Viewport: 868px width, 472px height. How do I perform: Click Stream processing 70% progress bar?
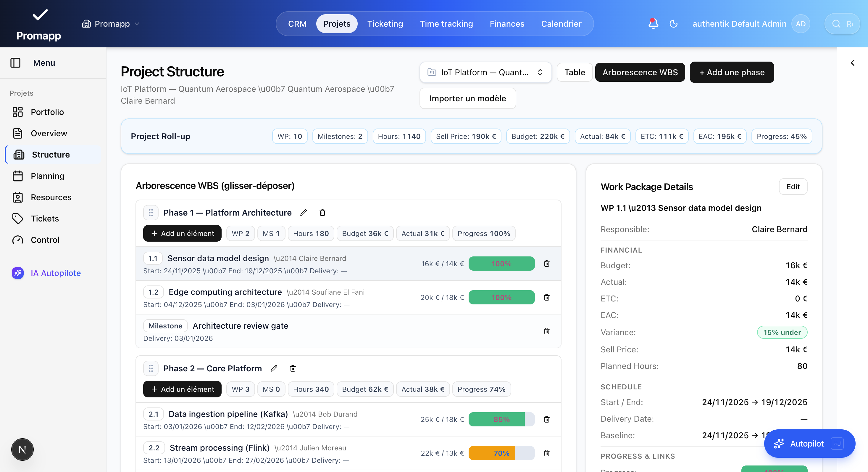(501, 453)
